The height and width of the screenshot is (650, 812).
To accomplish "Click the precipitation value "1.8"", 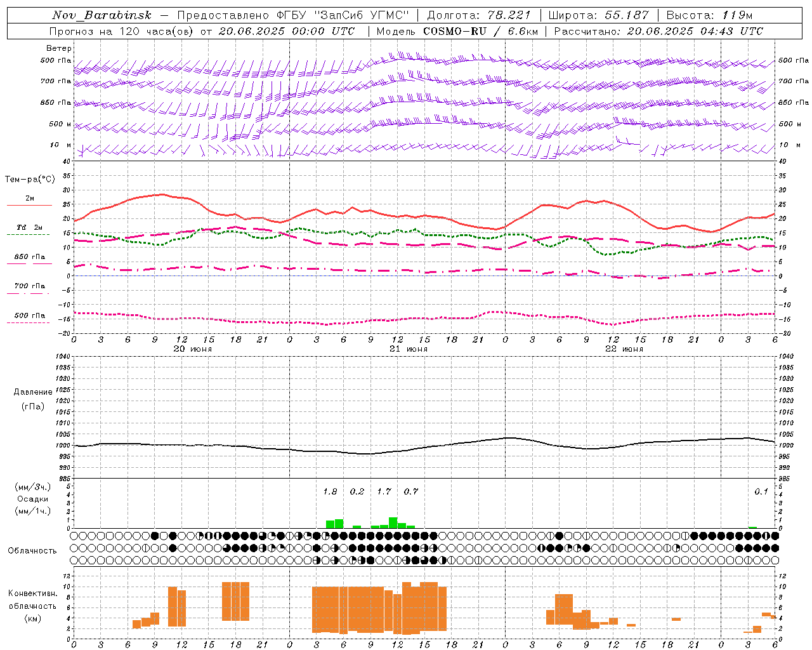I will [x=330, y=492].
